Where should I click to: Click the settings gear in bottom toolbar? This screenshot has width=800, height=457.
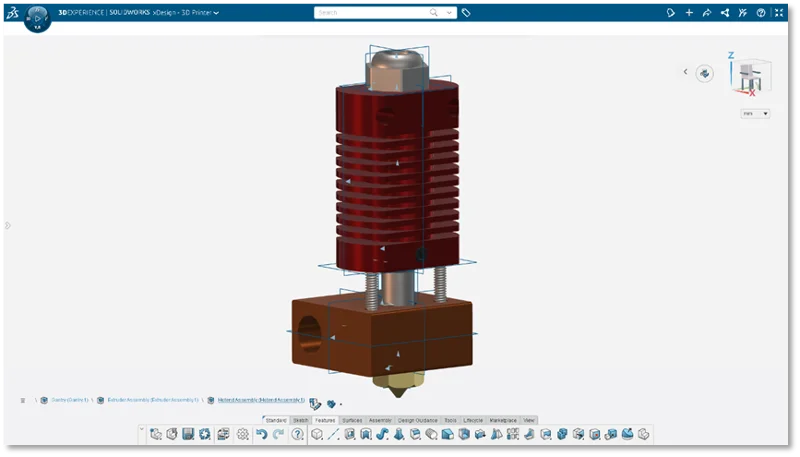coord(242,434)
